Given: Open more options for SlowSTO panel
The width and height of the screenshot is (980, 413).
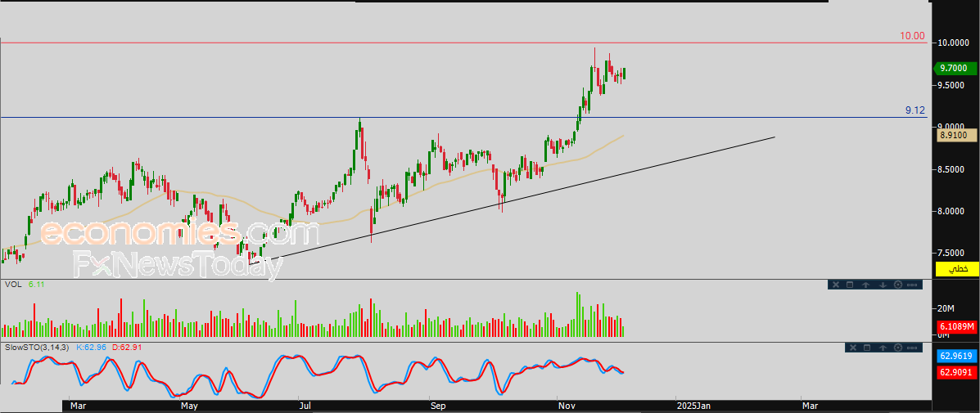Looking at the screenshot, I should [x=912, y=348].
